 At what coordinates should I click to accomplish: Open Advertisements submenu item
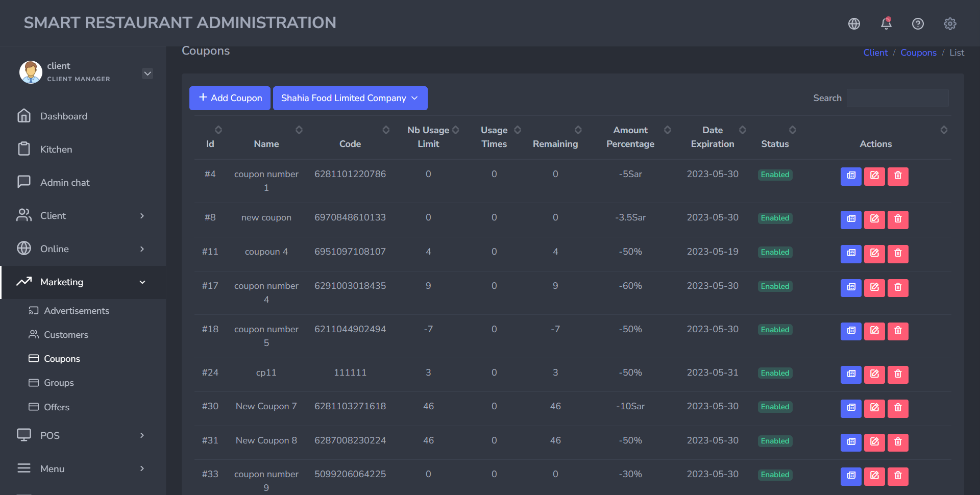(x=77, y=311)
